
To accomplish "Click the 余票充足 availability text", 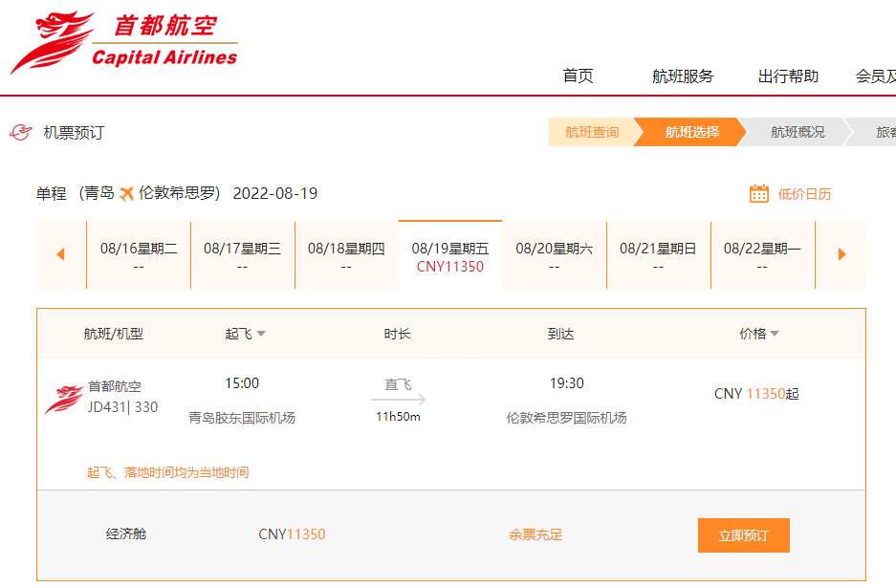I will [x=535, y=534].
